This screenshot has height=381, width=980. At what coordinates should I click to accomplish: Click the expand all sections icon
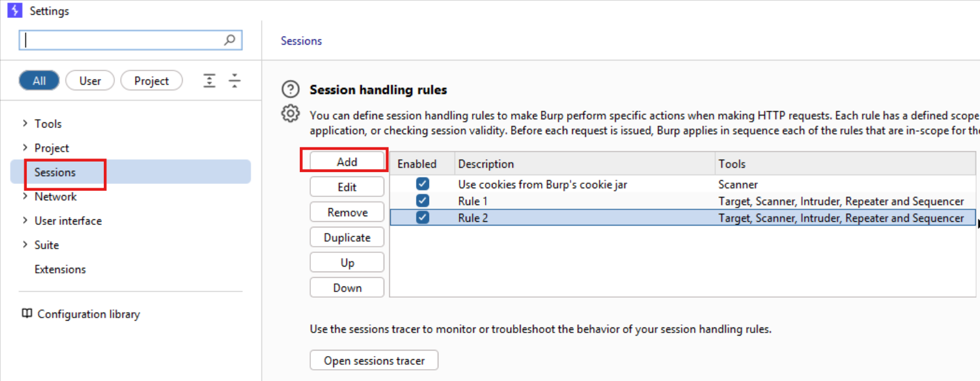click(x=210, y=80)
